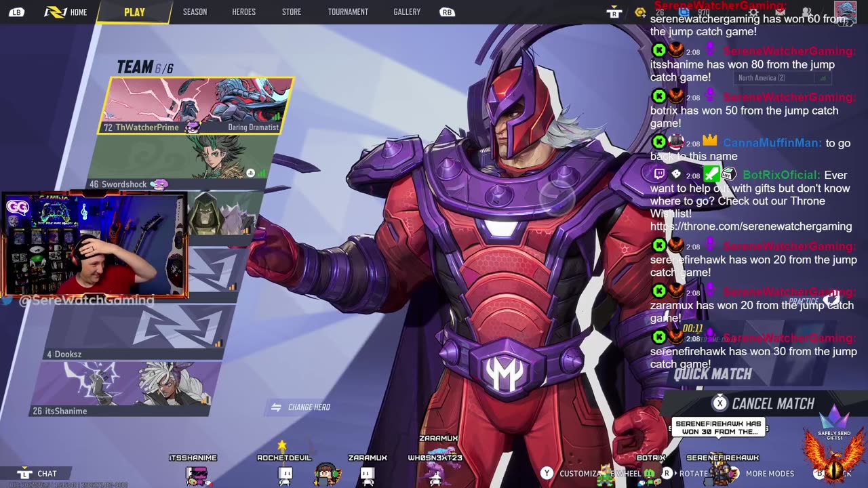The height and width of the screenshot is (488, 868).
Task: Go to the HOME tab
Action: (66, 12)
